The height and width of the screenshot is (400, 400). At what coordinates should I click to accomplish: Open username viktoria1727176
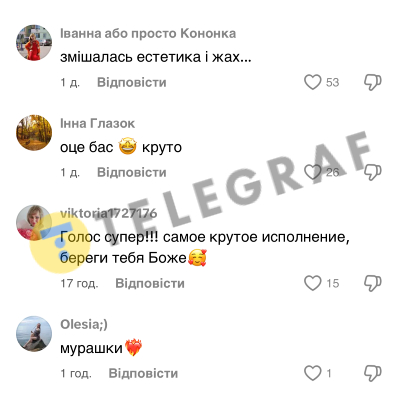109,213
